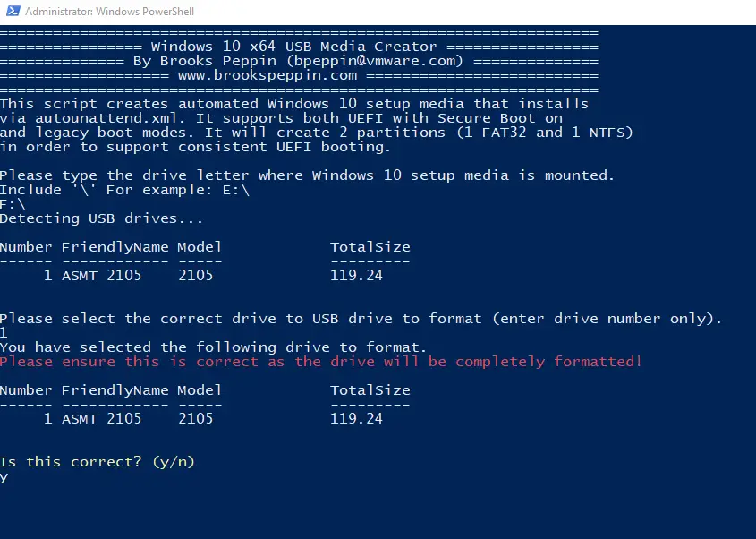Click the bpeppin@vmware.com email address
The image size is (756, 539).
click(373, 61)
